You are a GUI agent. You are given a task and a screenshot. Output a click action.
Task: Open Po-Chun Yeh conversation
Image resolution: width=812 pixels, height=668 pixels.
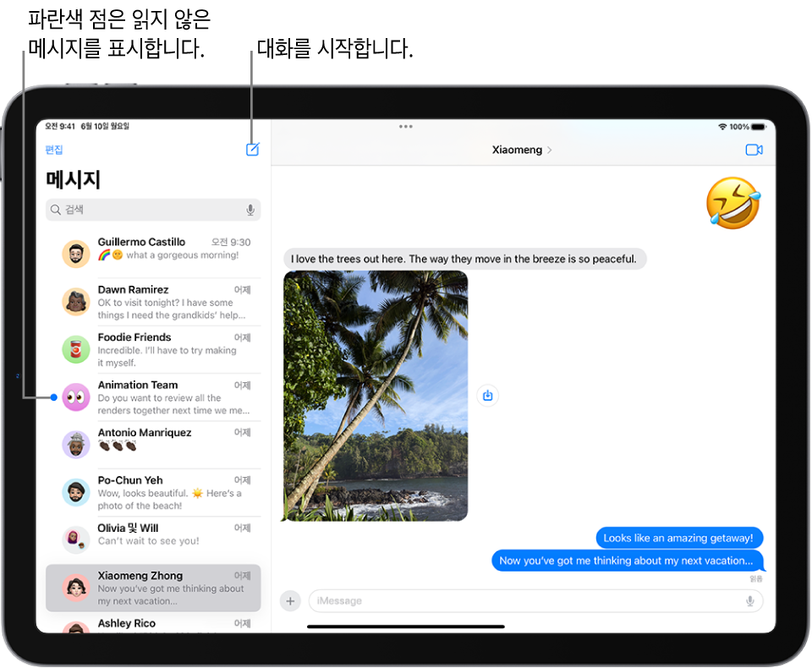153,492
